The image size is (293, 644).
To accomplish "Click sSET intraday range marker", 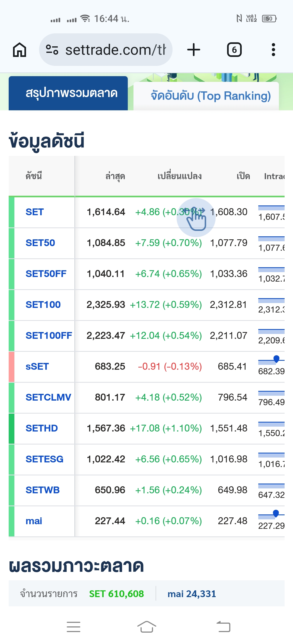I will (x=276, y=359).
